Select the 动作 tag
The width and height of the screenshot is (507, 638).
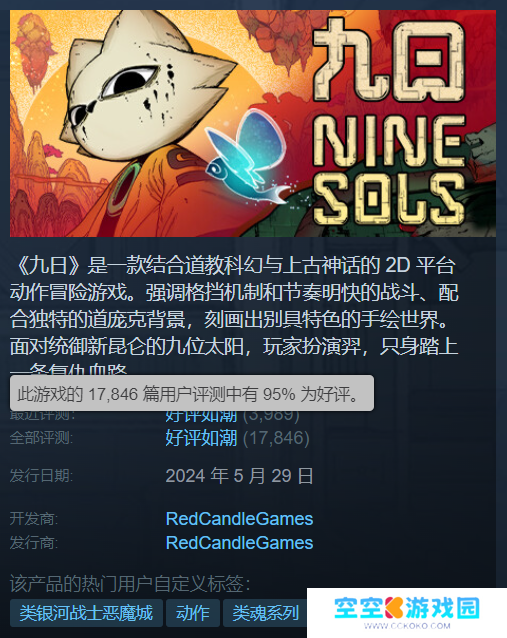[193, 613]
